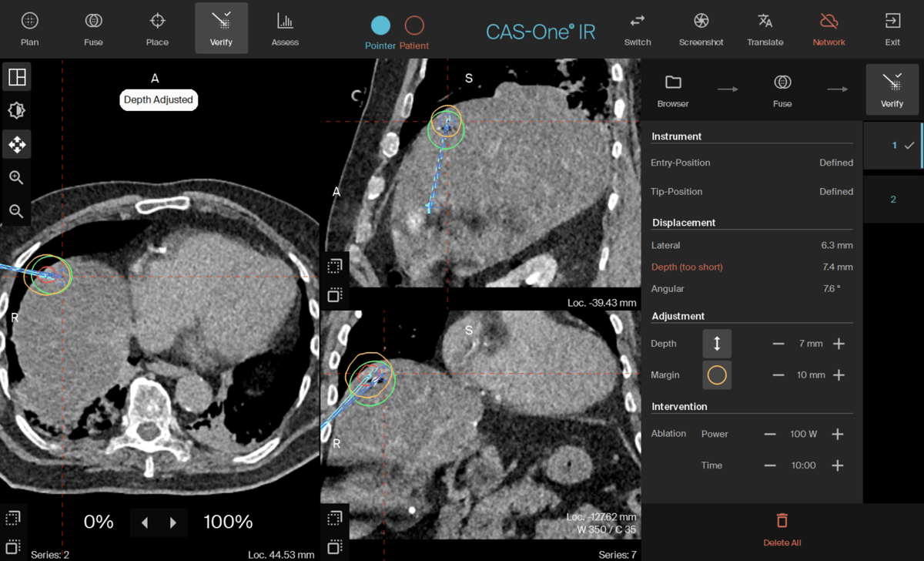Click the 10 mm margin value
This screenshot has width=924, height=561.
coord(811,375)
